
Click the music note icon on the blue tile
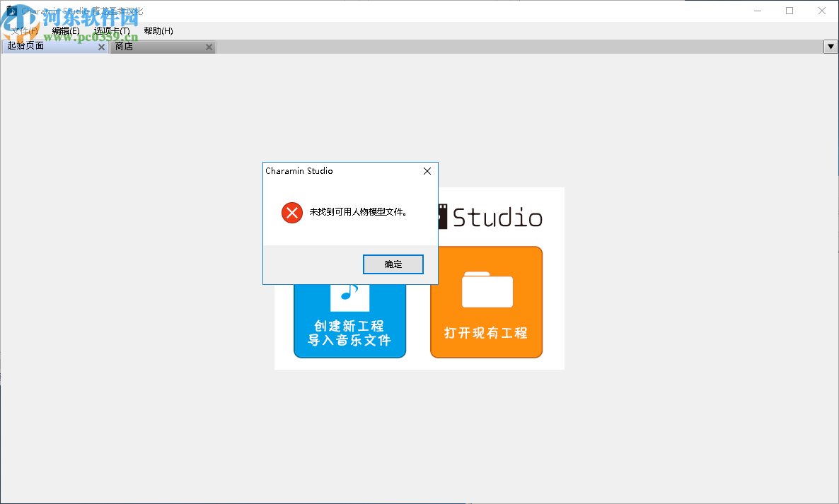pos(349,293)
